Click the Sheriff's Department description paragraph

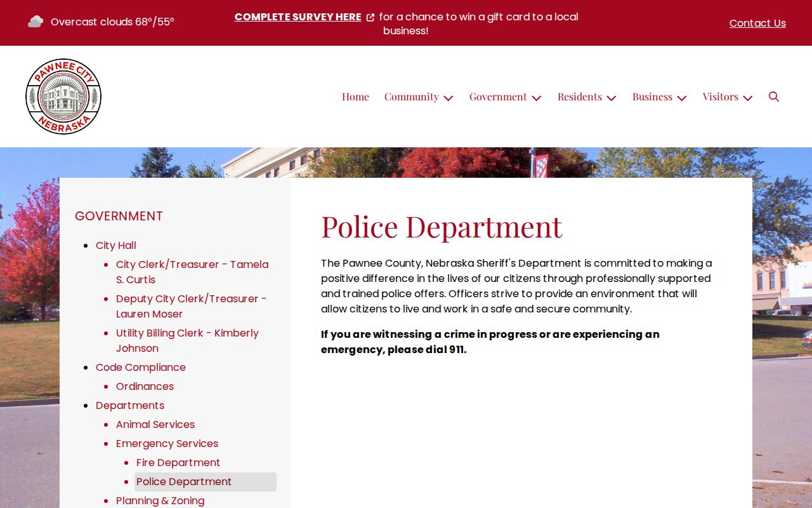[x=516, y=286]
